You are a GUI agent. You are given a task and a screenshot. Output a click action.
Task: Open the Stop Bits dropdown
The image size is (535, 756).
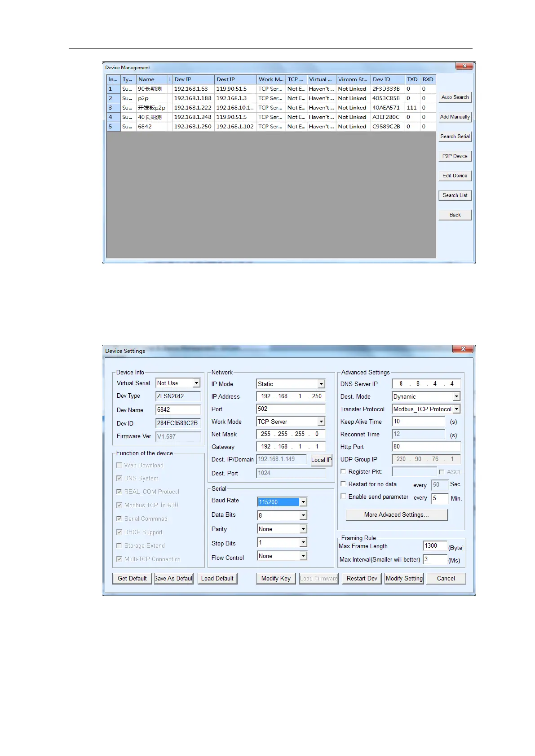[x=303, y=542]
